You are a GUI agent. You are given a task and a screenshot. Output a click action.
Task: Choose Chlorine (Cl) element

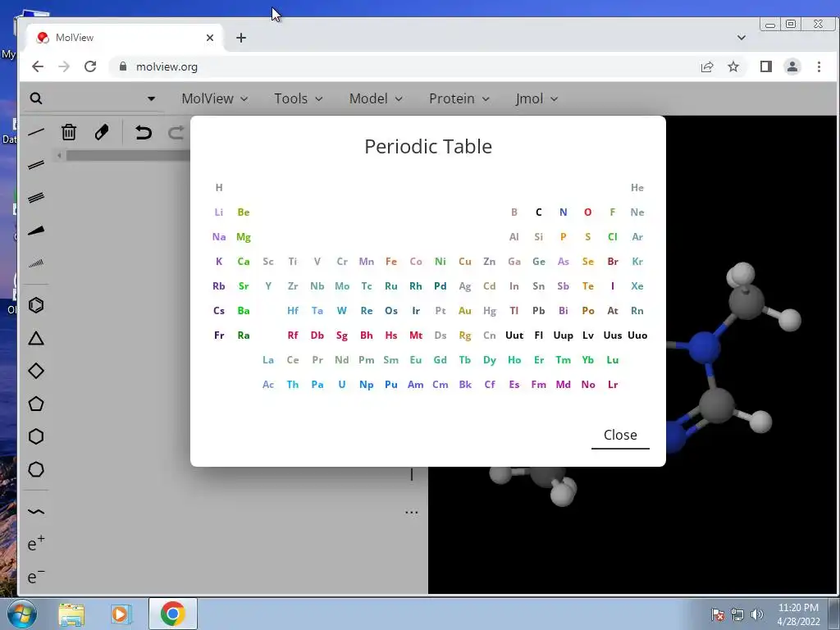612,237
